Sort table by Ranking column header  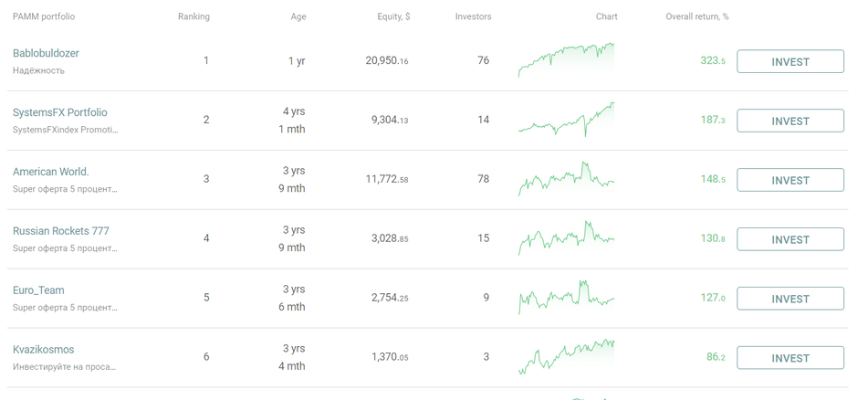pos(193,16)
